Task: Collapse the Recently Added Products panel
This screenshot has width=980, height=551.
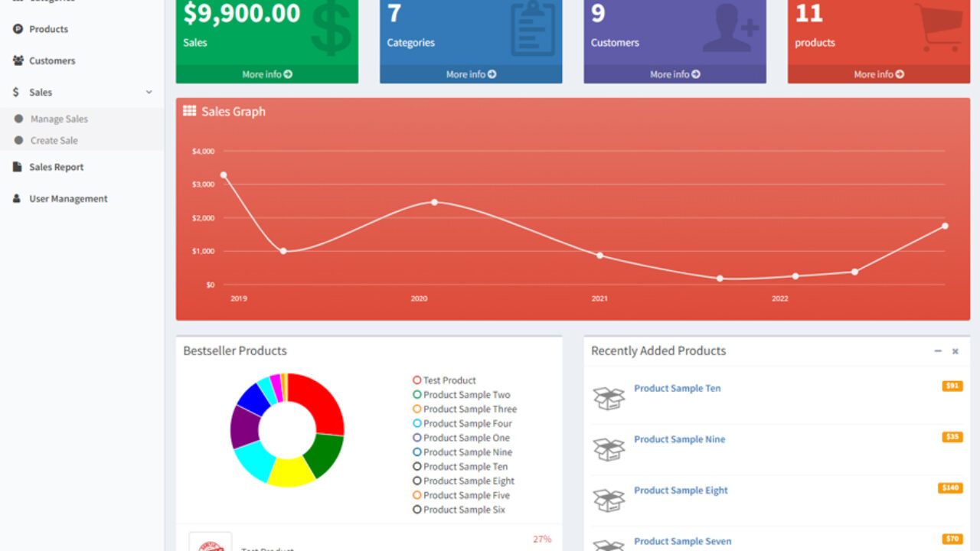Action: click(x=938, y=351)
